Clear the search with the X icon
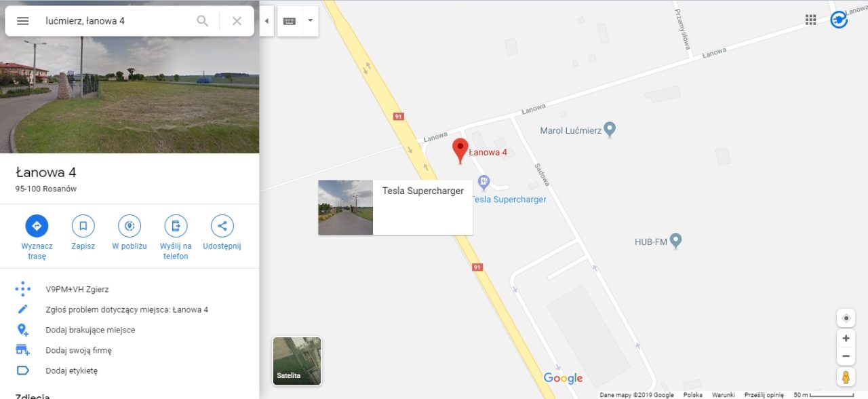Image resolution: width=868 pixels, height=399 pixels. [237, 21]
